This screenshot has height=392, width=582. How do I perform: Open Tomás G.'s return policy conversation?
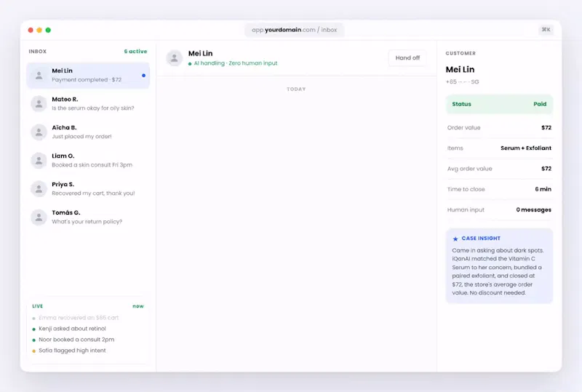pyautogui.click(x=88, y=217)
